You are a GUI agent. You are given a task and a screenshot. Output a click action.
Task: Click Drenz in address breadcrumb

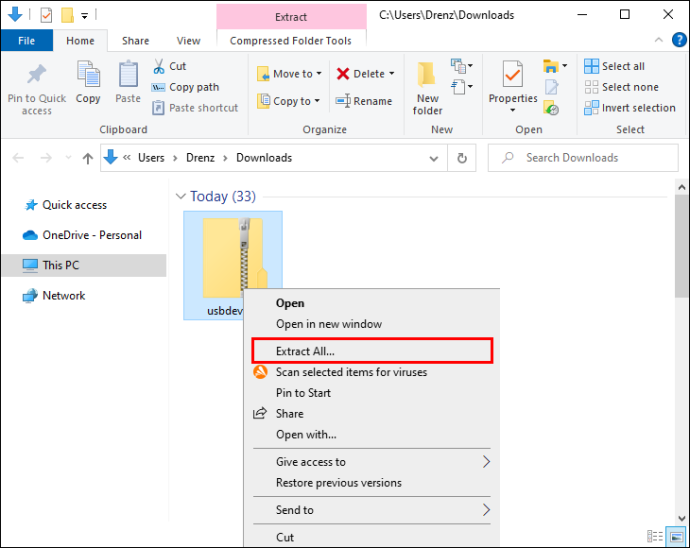pyautogui.click(x=200, y=158)
